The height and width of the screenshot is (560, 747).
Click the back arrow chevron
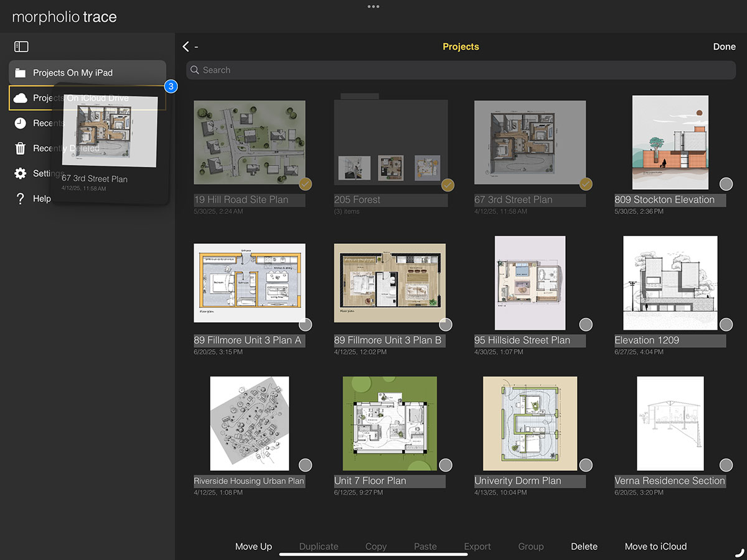[x=186, y=47]
